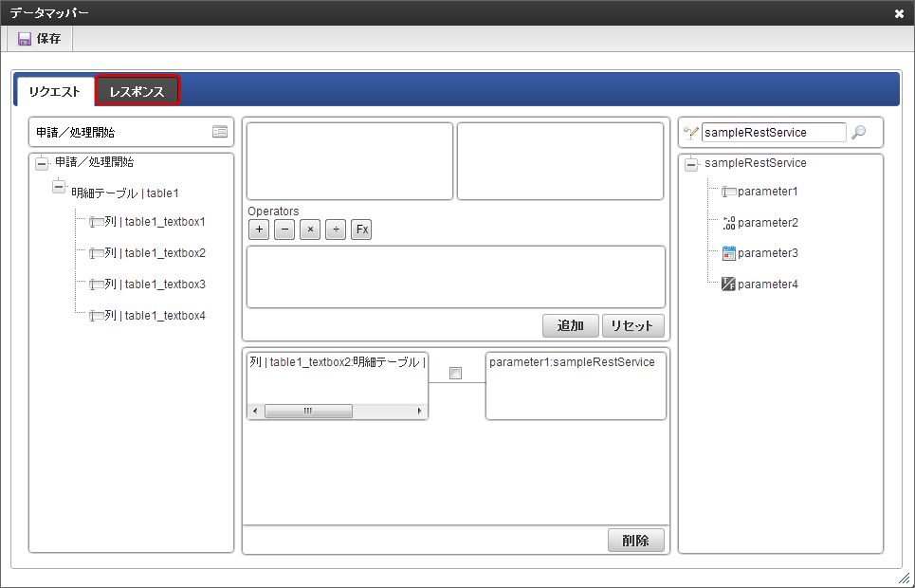Click the textbox icon of table1_textbox3
Image resolution: width=915 pixels, height=588 pixels.
click(97, 285)
